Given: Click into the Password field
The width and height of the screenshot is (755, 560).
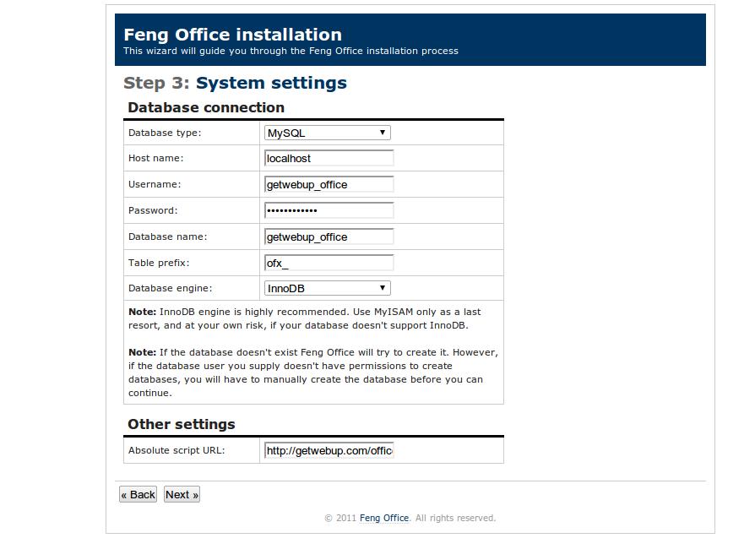Looking at the screenshot, I should 329,210.
